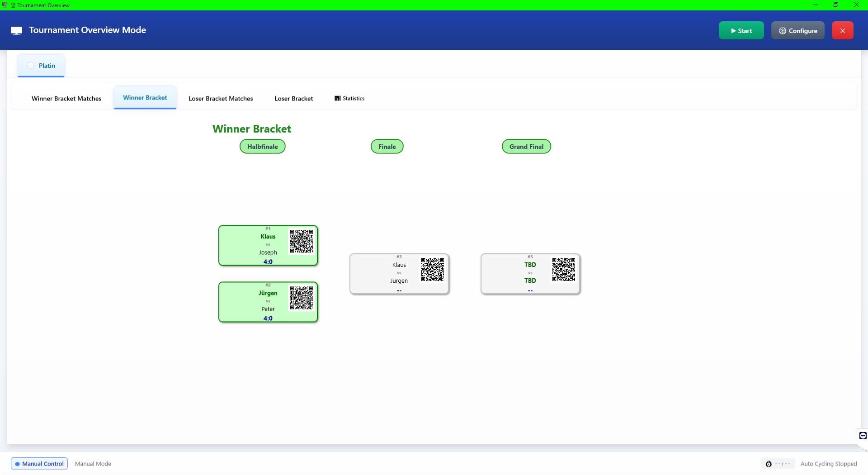Click the Winner Bracket heading
Image resolution: width=868 pixels, height=475 pixels.
pyautogui.click(x=251, y=129)
